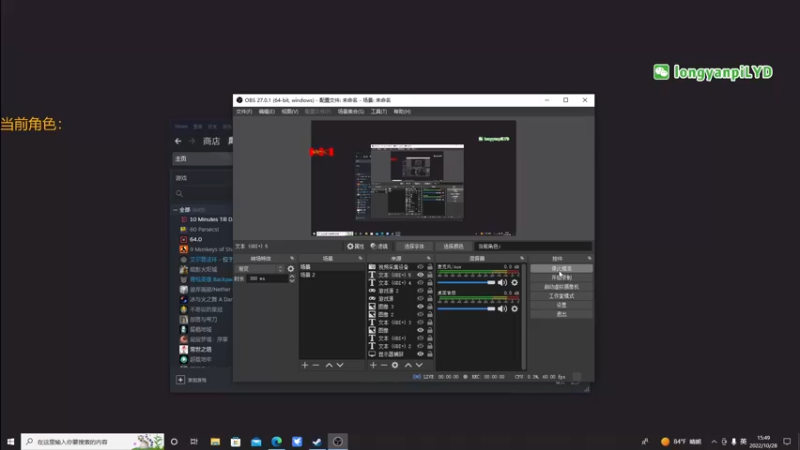800x450 pixels.
Task: Open transition settings gear beside 渐变
Action: [291, 269]
